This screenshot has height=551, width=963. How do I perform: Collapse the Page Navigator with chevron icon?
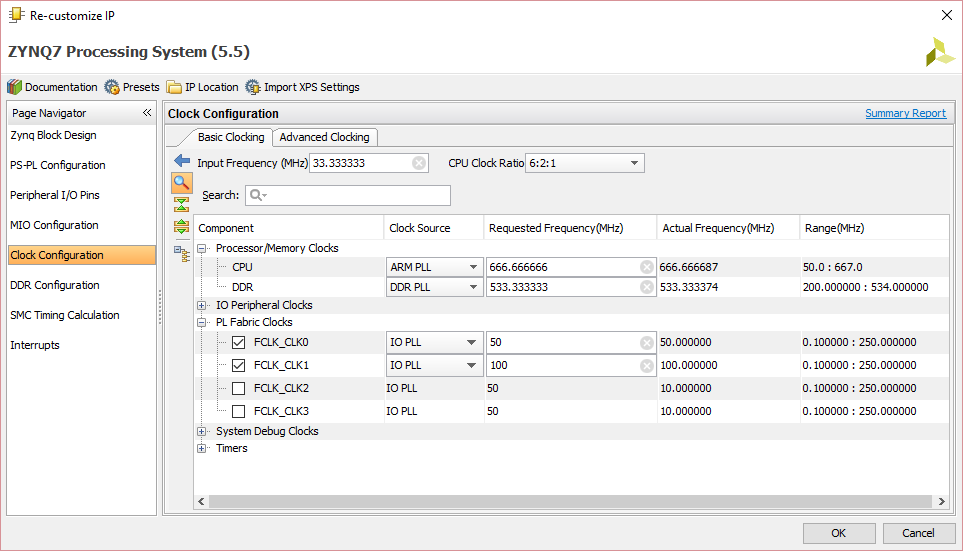click(147, 112)
